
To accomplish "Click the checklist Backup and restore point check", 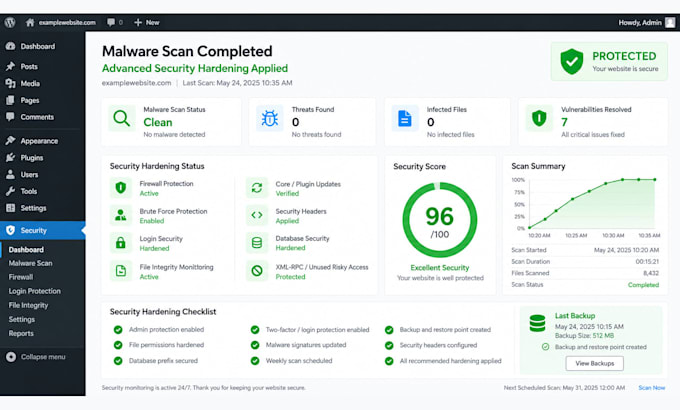I will (389, 330).
